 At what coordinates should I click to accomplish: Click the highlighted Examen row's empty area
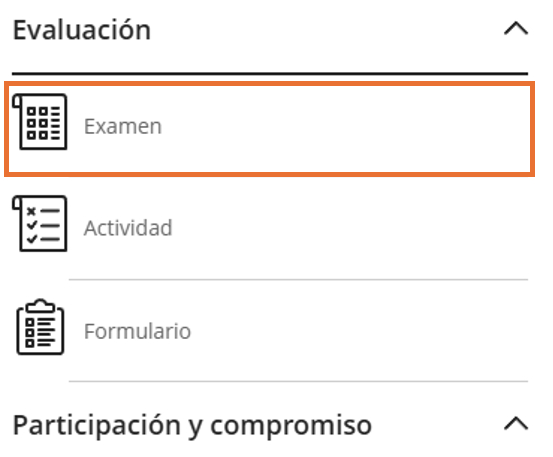click(346, 129)
